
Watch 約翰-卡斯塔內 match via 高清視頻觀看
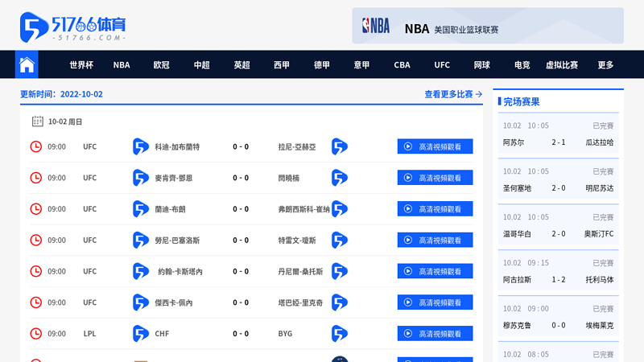point(435,271)
